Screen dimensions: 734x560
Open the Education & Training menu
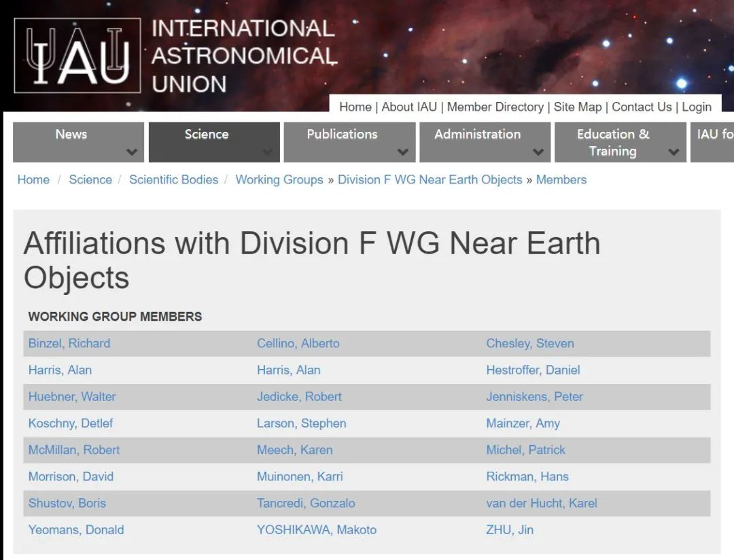(x=621, y=142)
